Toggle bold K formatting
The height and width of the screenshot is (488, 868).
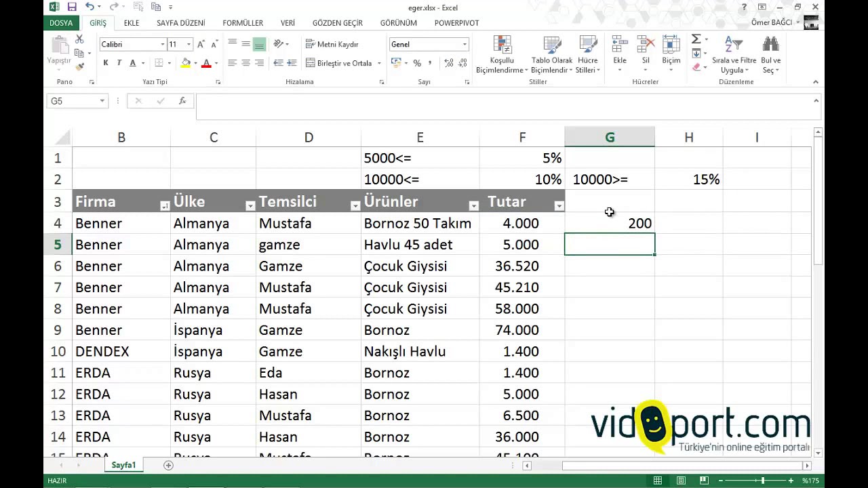[106, 63]
